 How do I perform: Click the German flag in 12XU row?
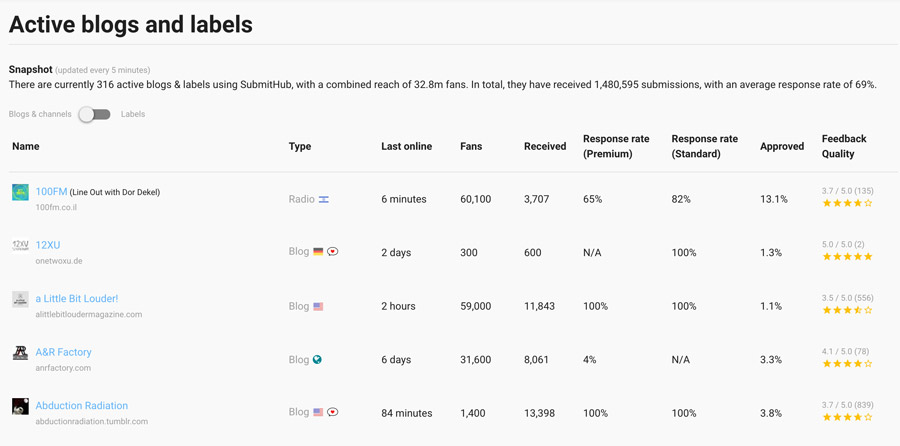(x=318, y=252)
